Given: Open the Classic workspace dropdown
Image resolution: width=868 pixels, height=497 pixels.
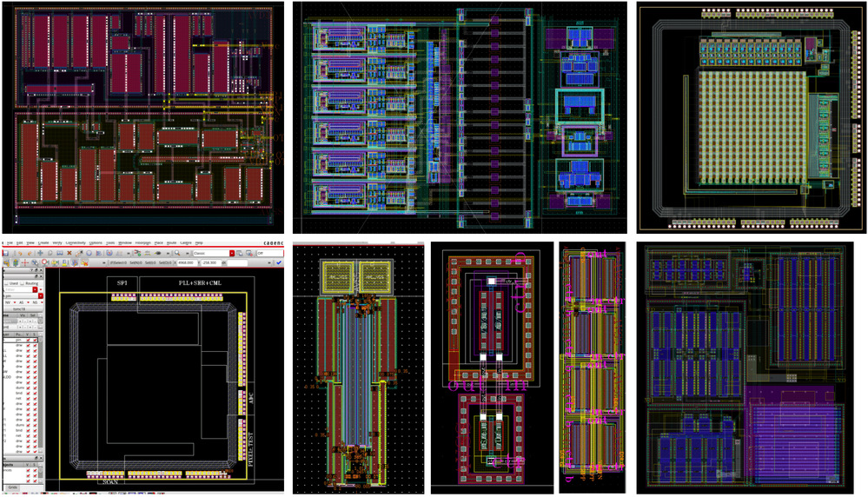Looking at the screenshot, I should 231,253.
